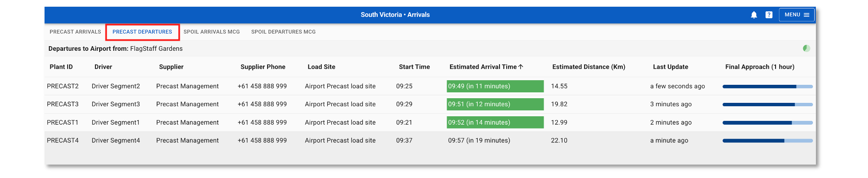Viewport: 868px width, 178px height.
Task: Click the Supplier column header
Action: click(171, 67)
